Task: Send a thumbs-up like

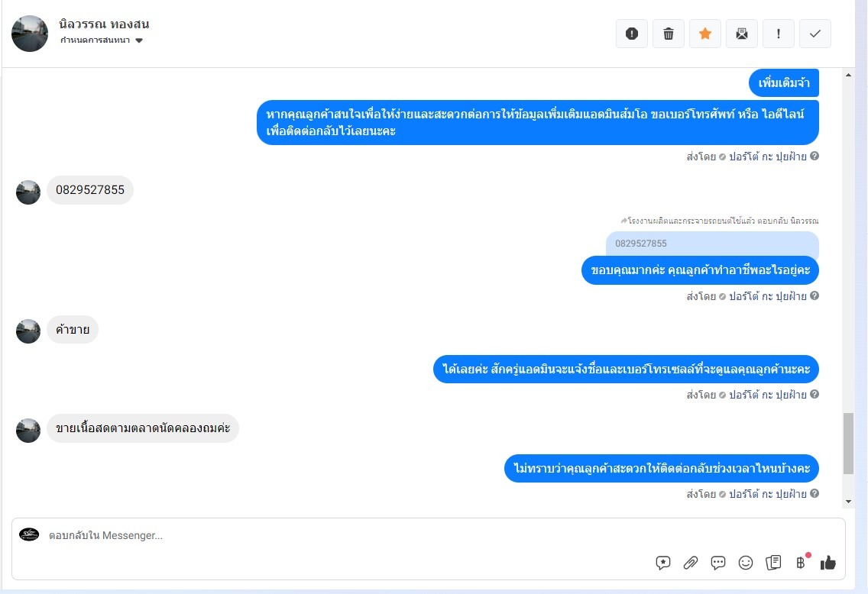Action: coord(828,563)
